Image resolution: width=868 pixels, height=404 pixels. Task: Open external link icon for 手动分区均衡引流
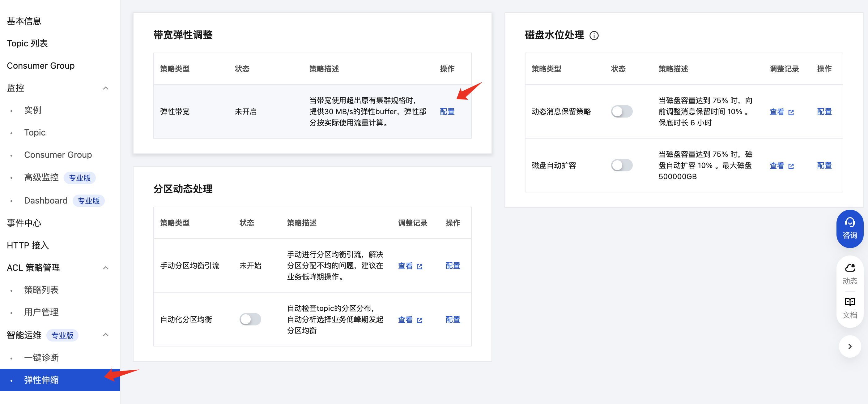419,266
